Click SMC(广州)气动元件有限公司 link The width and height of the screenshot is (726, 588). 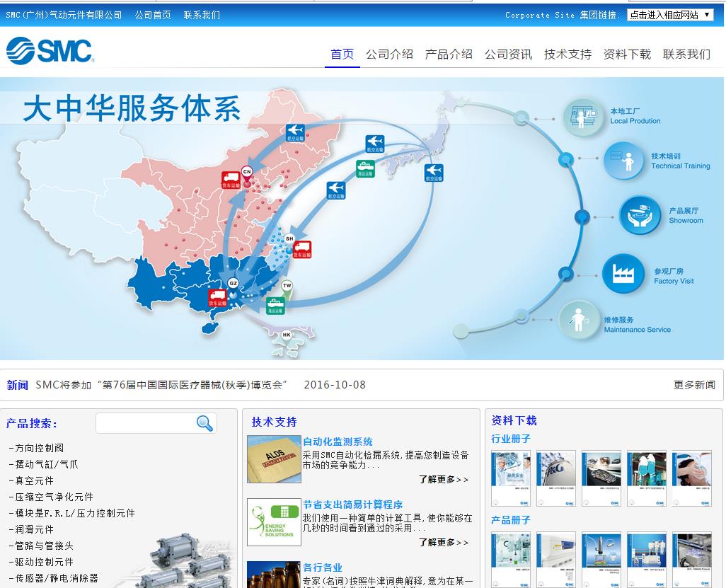[x=64, y=15]
